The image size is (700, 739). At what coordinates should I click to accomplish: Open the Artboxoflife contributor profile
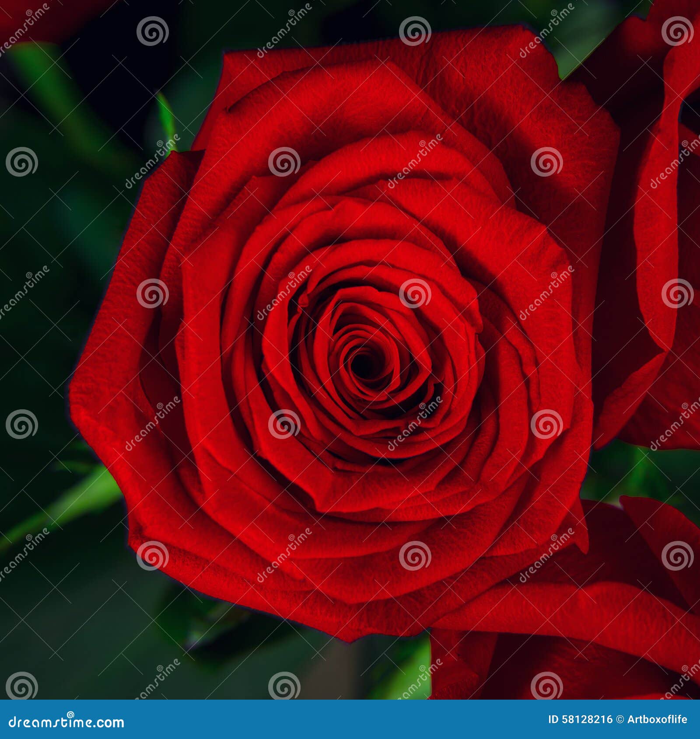tap(656, 719)
